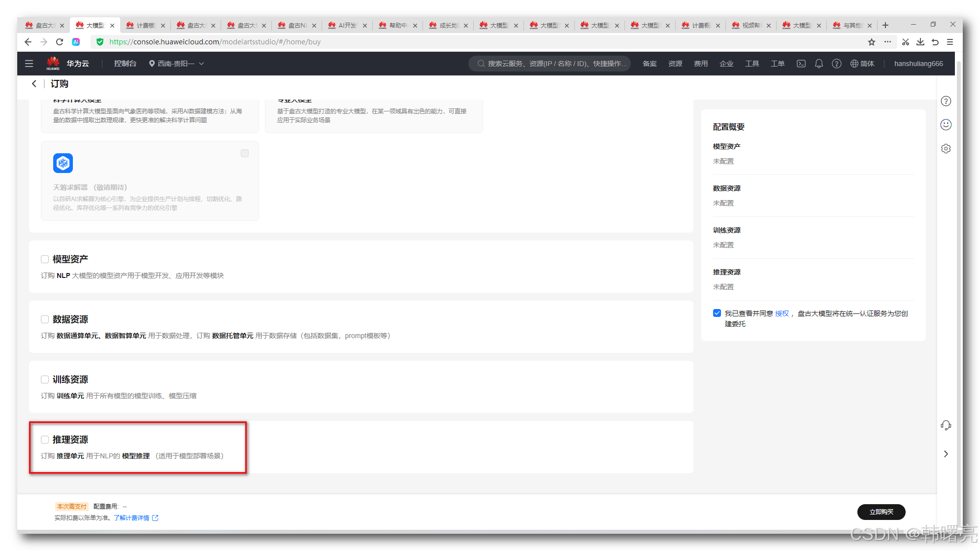Expand the 西南-贵阳一 region dropdown
980x551 pixels.
pyautogui.click(x=177, y=64)
